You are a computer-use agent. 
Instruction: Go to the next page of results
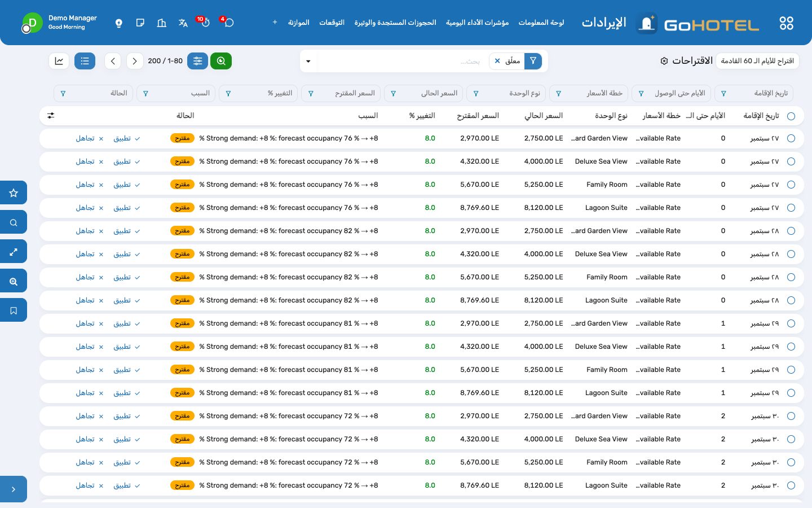point(135,61)
